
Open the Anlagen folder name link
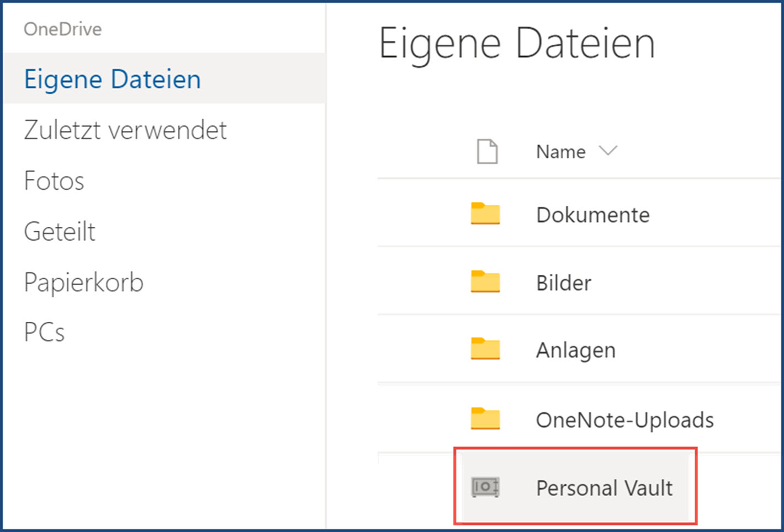(576, 350)
